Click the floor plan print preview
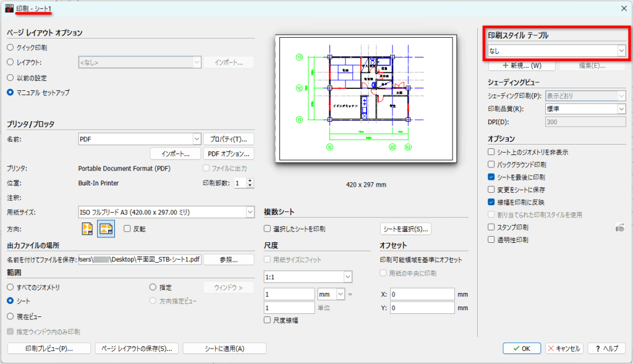The image size is (633, 364). pyautogui.click(x=366, y=99)
